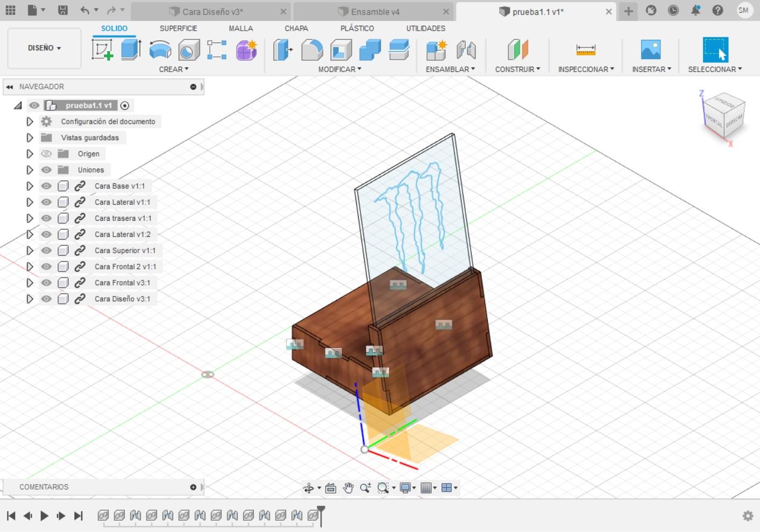Screen dimensions: 760x532
Task: Switch to the PLÁSTICO tab
Action: click(x=357, y=28)
